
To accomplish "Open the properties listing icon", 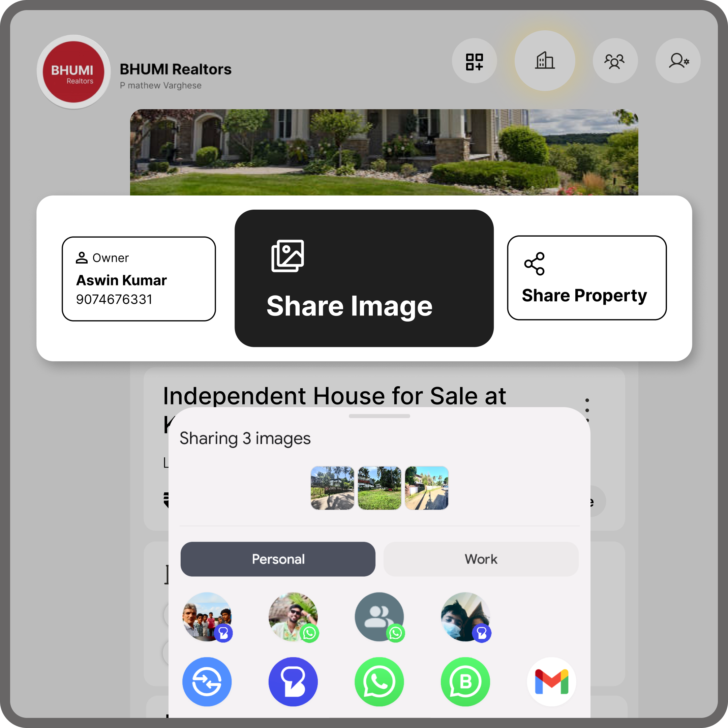I will [x=545, y=61].
